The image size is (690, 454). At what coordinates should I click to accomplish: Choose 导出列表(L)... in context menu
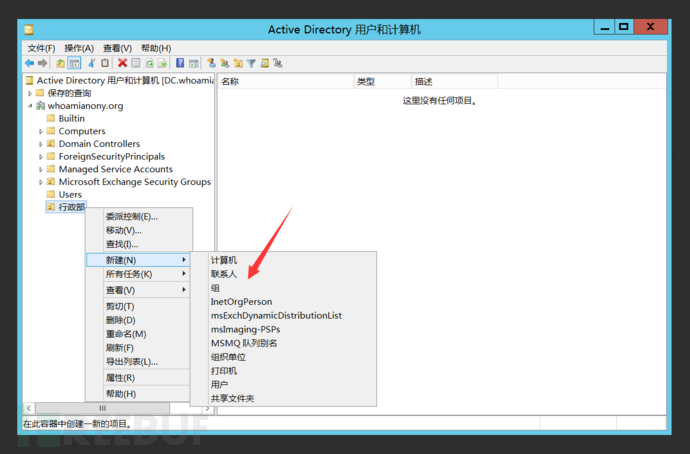tap(139, 362)
